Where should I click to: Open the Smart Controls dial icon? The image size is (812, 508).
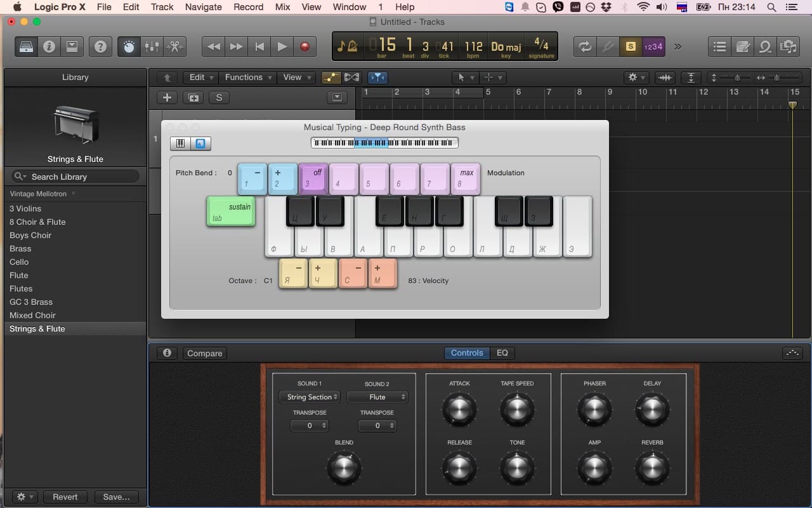(129, 46)
